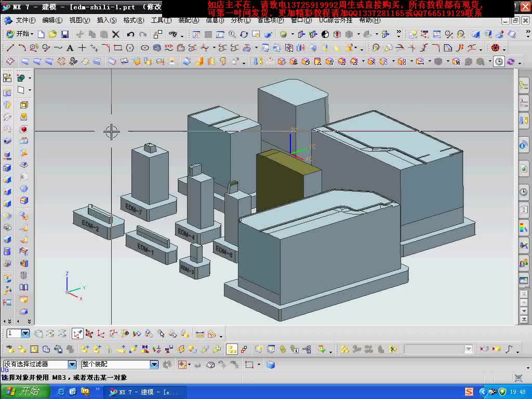The width and height of the screenshot is (532, 399).
Task: Open the History clock tab on right resource bar
Action: [524, 192]
